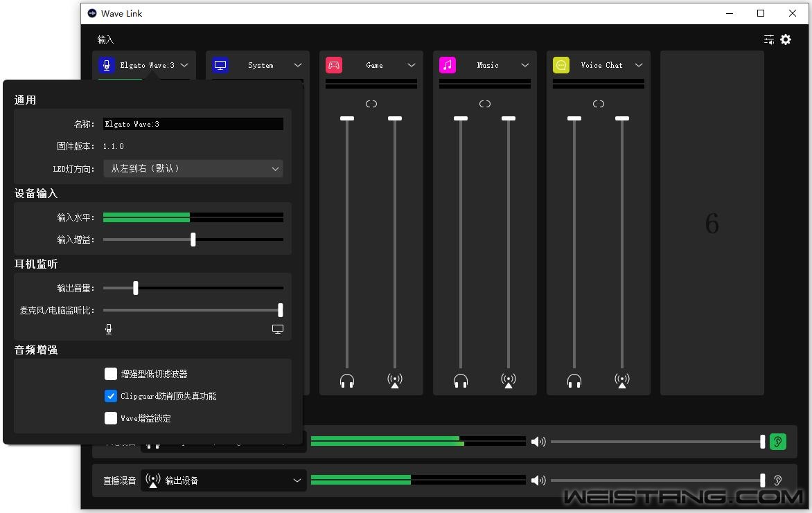Uncheck Clipguard防削顶失真功能
Viewport: 812px width, 513px height.
tap(111, 396)
